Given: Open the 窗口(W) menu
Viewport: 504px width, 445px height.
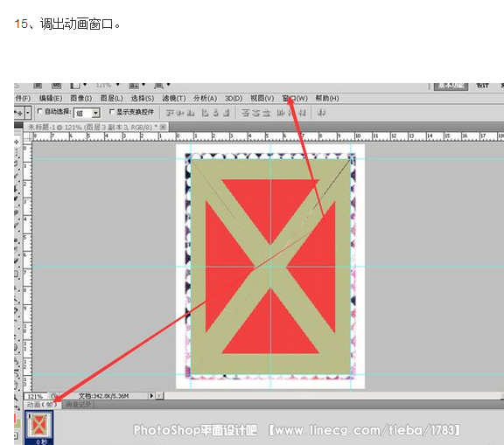Looking at the screenshot, I should coord(295,98).
